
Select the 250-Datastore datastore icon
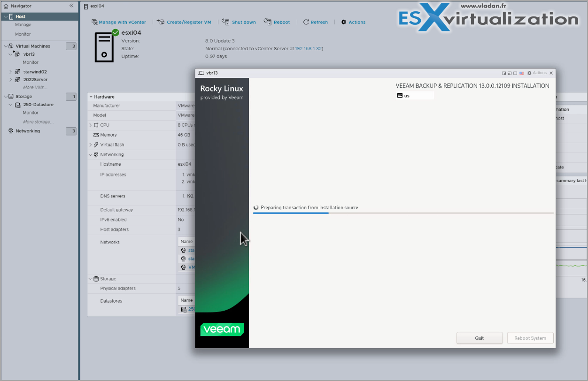coord(17,105)
